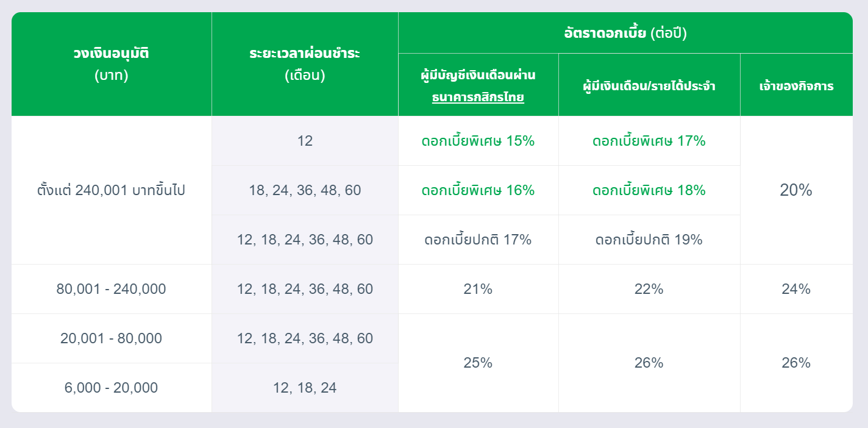The image size is (868, 428).
Task: Select the 80,001 - 240,000 amount row
Action: click(x=112, y=289)
